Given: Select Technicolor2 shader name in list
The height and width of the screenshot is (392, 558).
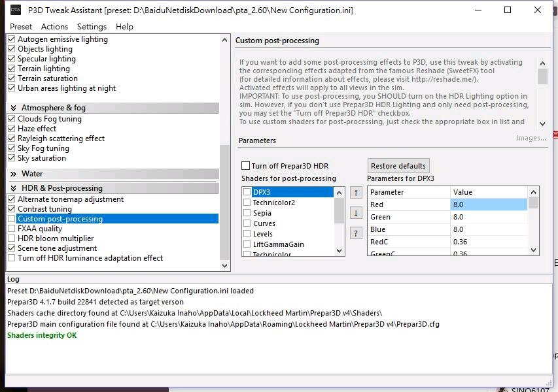Looking at the screenshot, I should pyautogui.click(x=274, y=203).
